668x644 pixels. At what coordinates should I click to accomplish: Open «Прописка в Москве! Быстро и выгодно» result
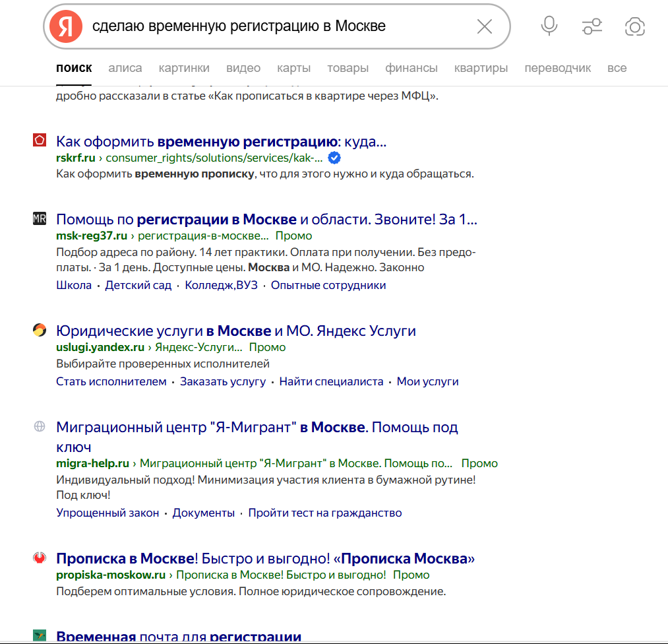point(265,558)
